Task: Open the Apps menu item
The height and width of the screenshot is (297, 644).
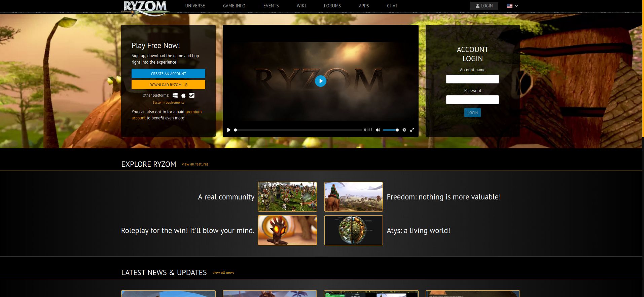Action: click(x=364, y=6)
